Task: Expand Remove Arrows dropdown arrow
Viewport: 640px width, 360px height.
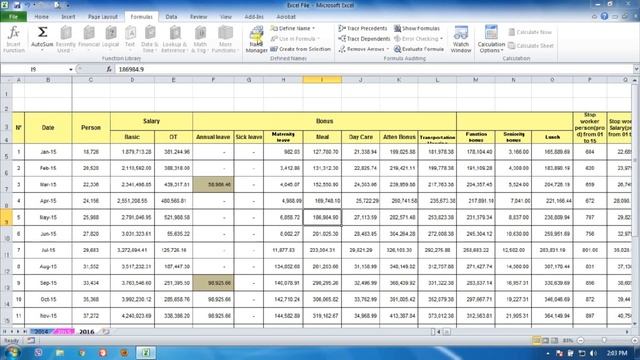Action: (x=387, y=49)
